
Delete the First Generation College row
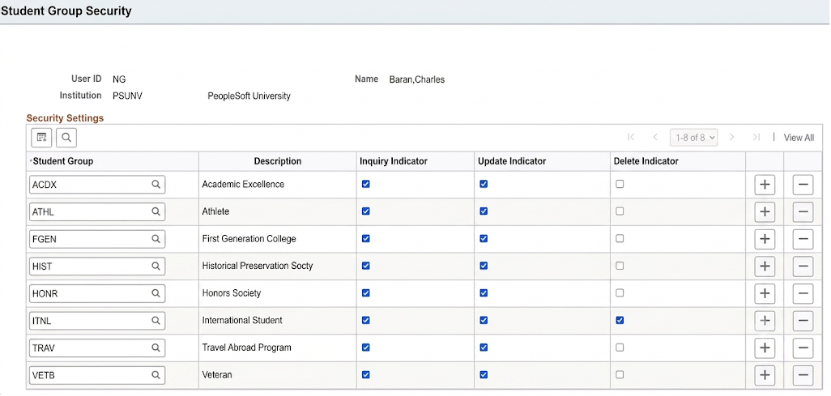click(x=803, y=239)
